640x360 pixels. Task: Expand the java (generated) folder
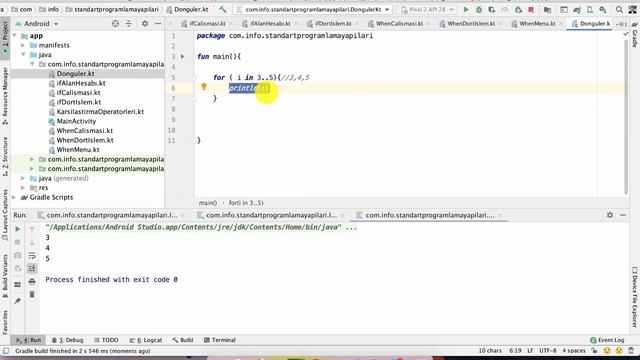[23, 178]
